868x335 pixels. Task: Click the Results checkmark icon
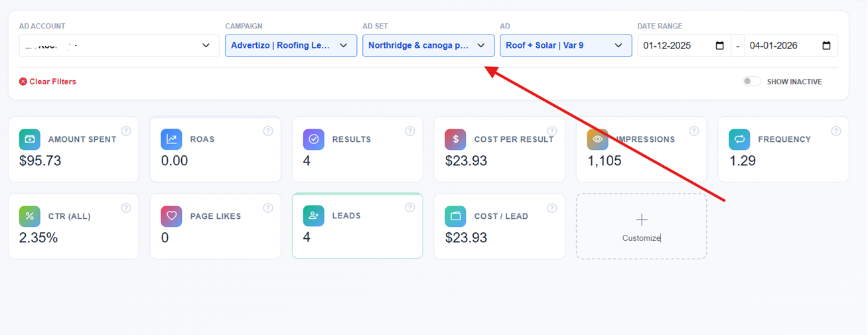[x=314, y=139]
